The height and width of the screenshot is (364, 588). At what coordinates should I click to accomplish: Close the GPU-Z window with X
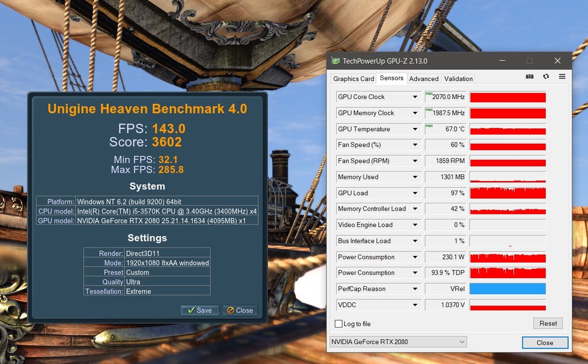[558, 61]
